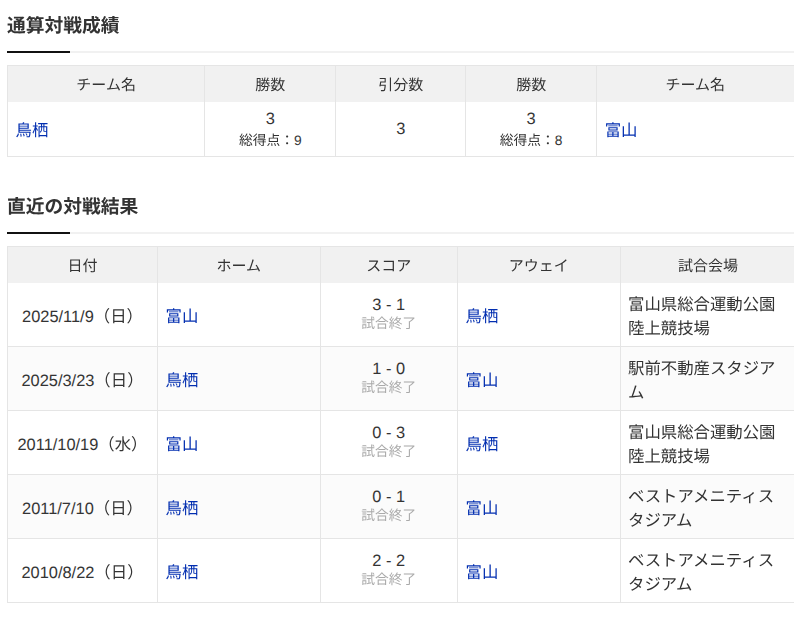This screenshot has height=618, width=794.
Task: Click 鳥栖 home link for 2011/7/10 match
Action: click(x=182, y=508)
